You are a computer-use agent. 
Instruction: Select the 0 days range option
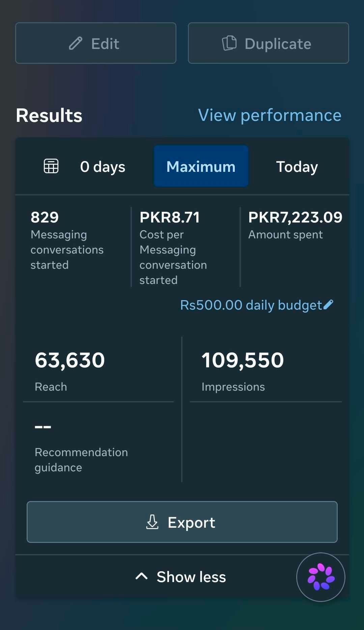[x=103, y=167]
